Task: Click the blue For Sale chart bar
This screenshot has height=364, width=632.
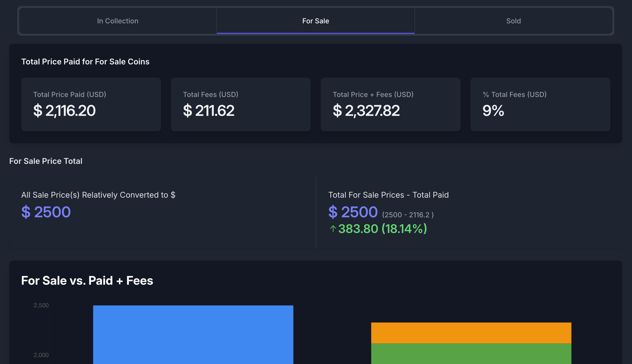Action: tap(193, 334)
